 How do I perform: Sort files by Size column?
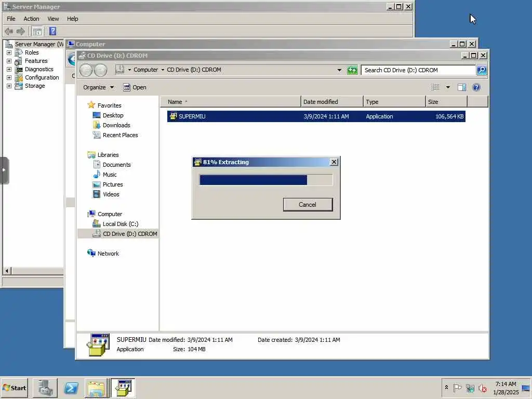pos(446,102)
